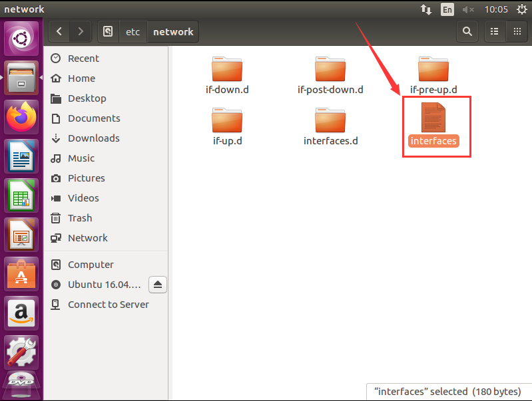Open the En keyboard input indicator
The image size is (532, 401).
click(447, 9)
